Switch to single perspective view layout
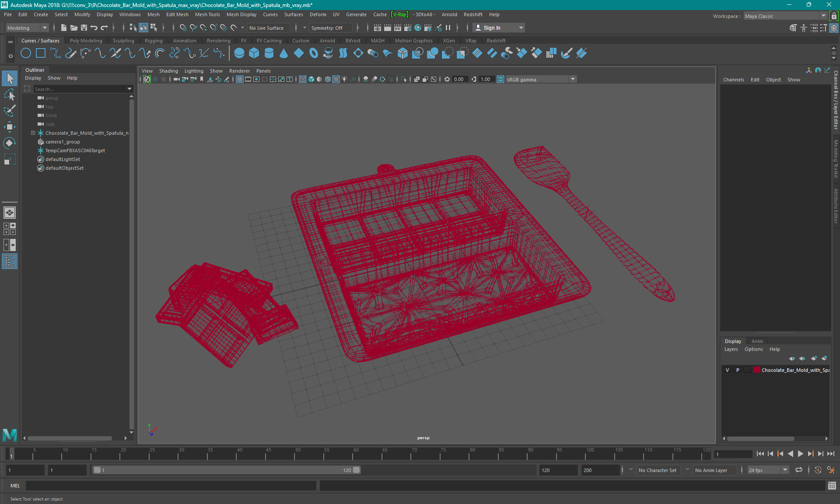Image resolution: width=840 pixels, height=504 pixels. (10, 213)
